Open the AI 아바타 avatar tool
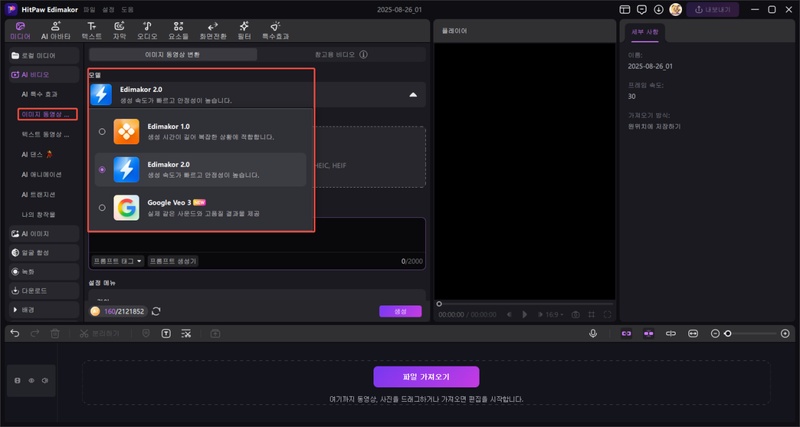Screen dimensions: 800x427 pos(56,31)
